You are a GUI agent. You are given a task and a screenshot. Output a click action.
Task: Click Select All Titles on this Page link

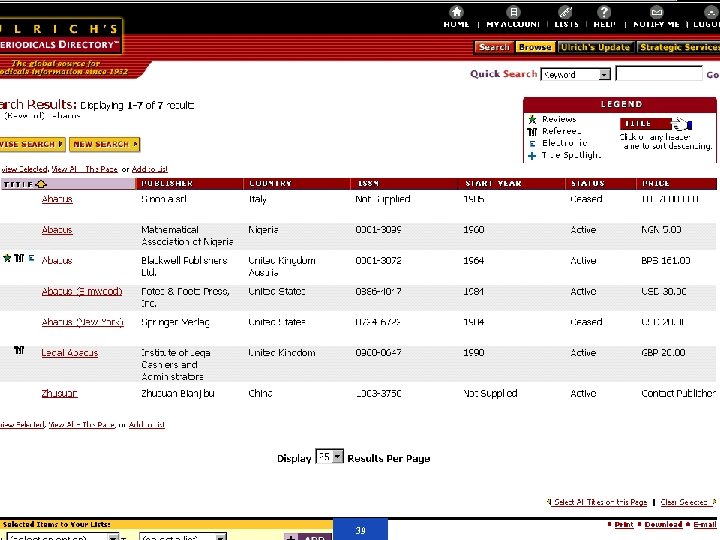pos(601,502)
